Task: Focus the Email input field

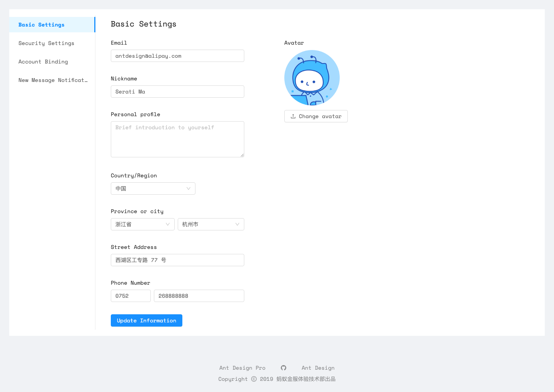Action: coord(177,56)
